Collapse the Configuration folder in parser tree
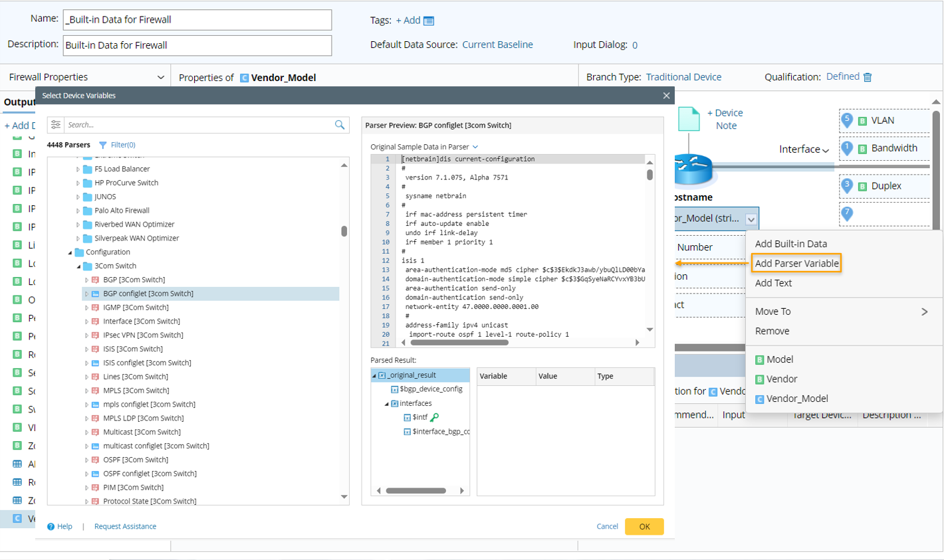Image resolution: width=944 pixels, height=560 pixels. pyautogui.click(x=70, y=252)
